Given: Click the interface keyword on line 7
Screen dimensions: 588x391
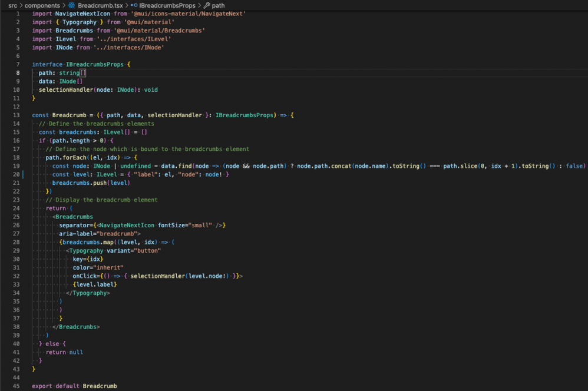Looking at the screenshot, I should coord(47,64).
